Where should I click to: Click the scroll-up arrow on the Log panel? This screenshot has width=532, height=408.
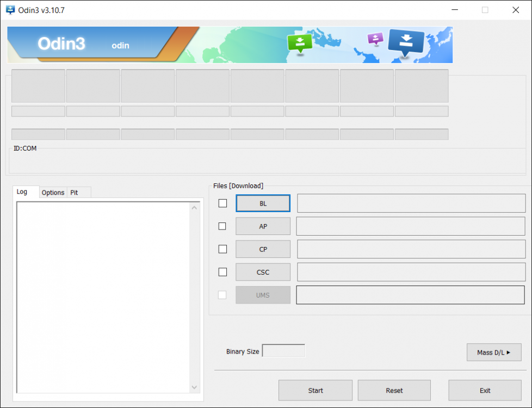(x=194, y=207)
